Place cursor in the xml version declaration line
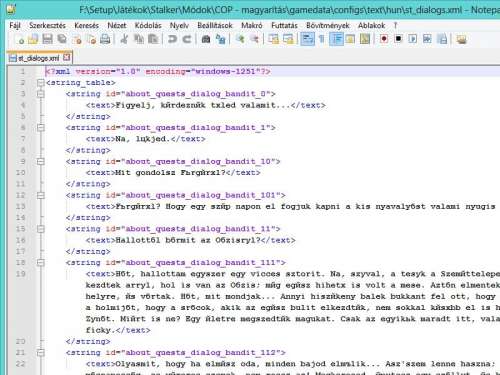The width and height of the screenshot is (500, 375). (x=158, y=71)
